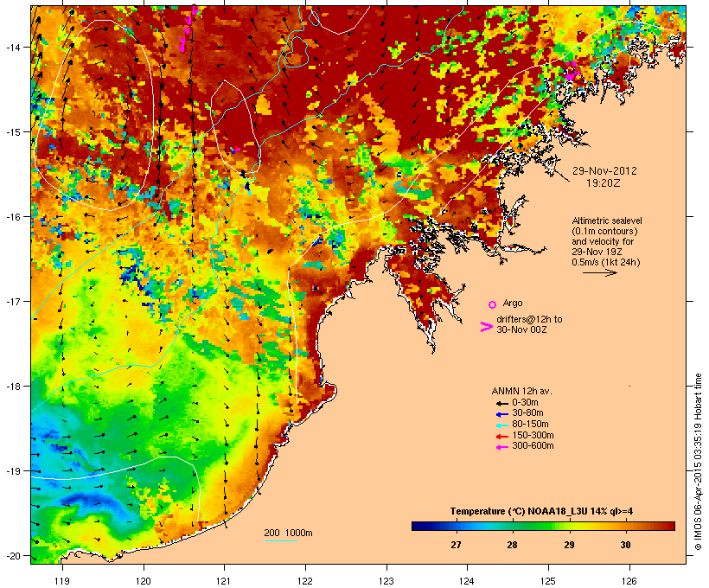Click the ANMN 12h av. legend heading
The height and width of the screenshot is (588, 709).
point(521,391)
